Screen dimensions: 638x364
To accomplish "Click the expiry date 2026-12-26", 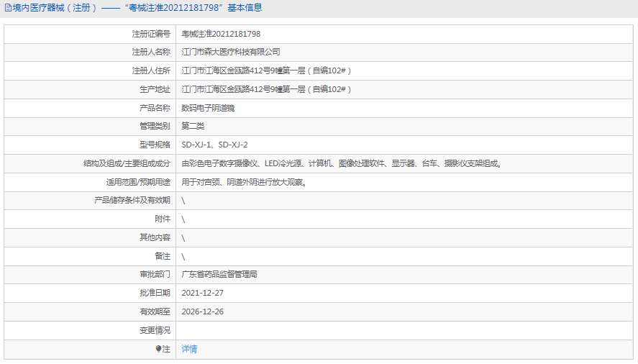I will tap(202, 311).
